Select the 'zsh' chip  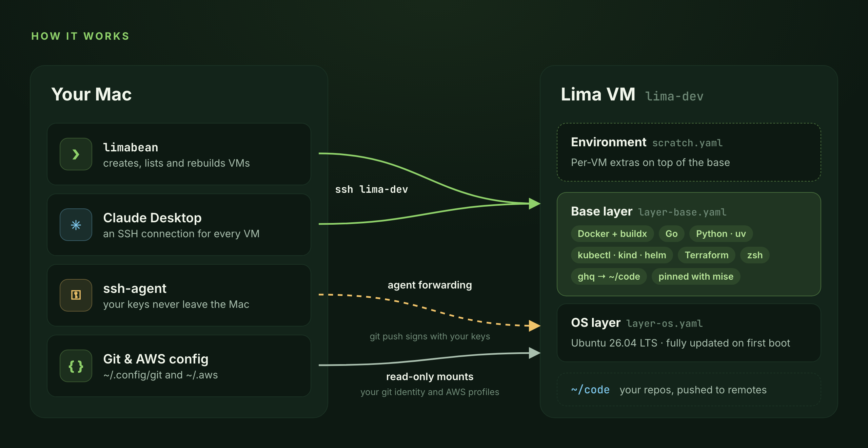tap(755, 255)
